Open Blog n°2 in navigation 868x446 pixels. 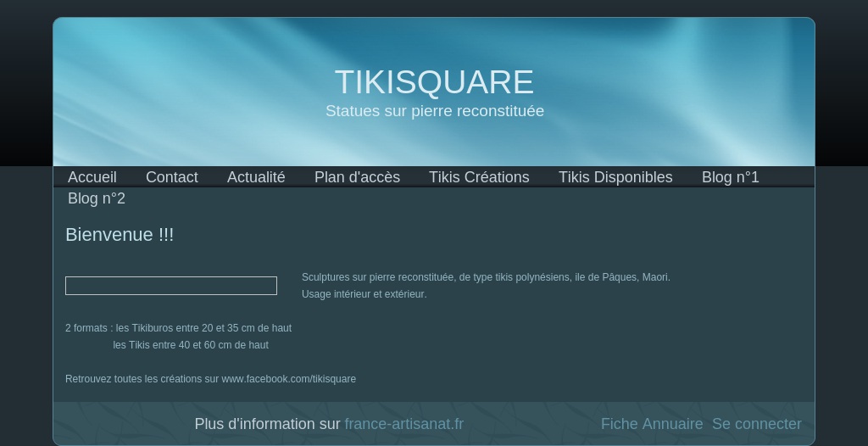[97, 198]
